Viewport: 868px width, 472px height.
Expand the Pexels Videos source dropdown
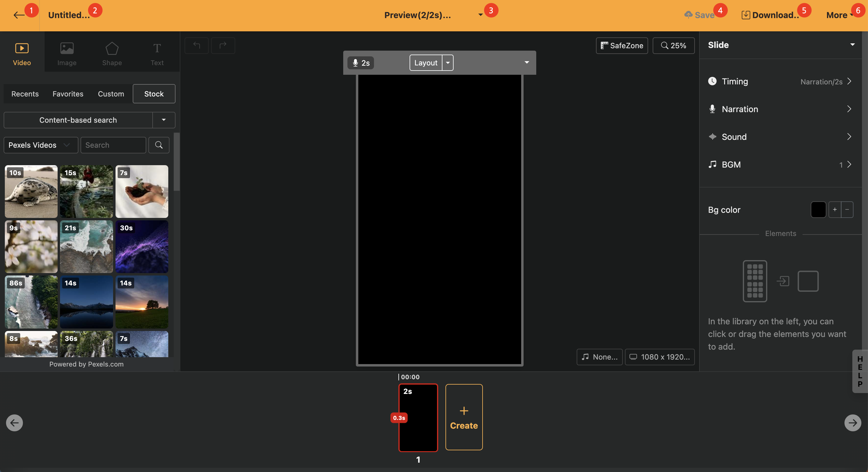tap(40, 145)
